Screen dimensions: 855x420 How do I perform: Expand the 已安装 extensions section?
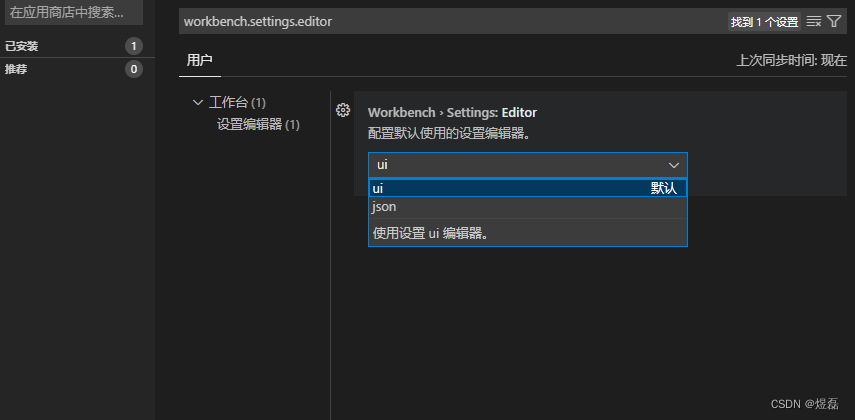click(77, 46)
